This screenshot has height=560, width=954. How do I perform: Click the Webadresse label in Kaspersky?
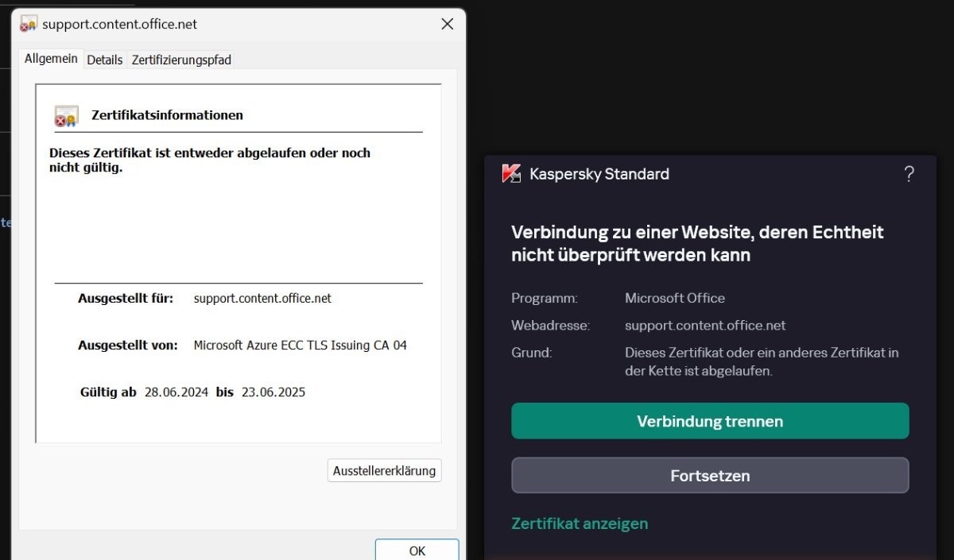point(551,325)
